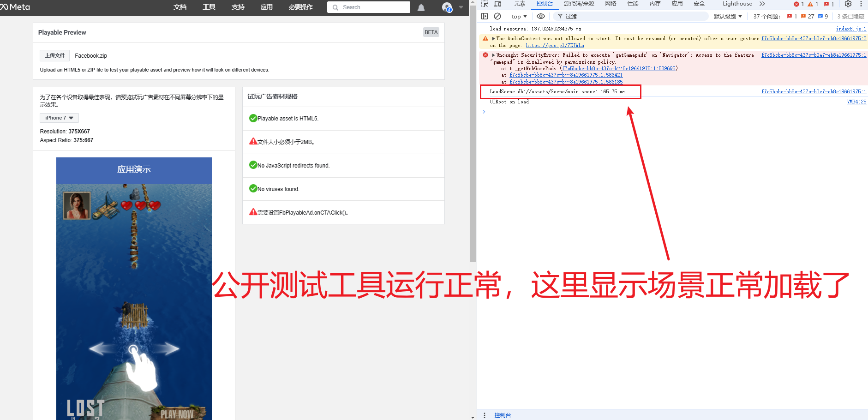This screenshot has width=868, height=420.
Task: Expand the Uncaught SecurityError message
Action: tap(493, 55)
